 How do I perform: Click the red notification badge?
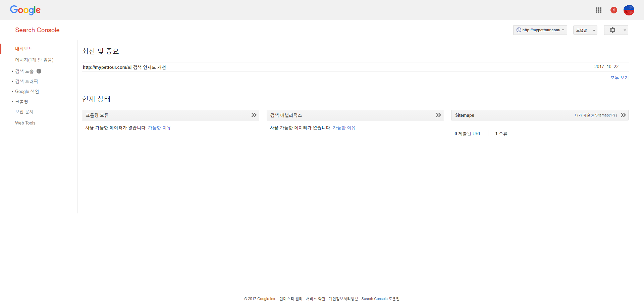(613, 10)
